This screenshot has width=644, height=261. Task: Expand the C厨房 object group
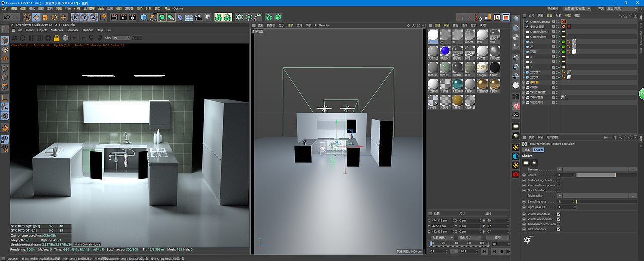pyautogui.click(x=524, y=87)
